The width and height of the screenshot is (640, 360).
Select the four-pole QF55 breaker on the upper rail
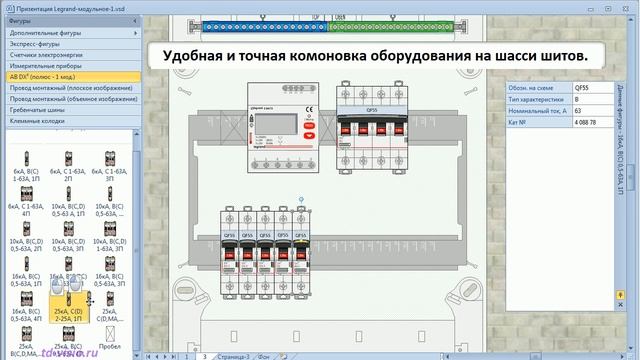(371, 128)
